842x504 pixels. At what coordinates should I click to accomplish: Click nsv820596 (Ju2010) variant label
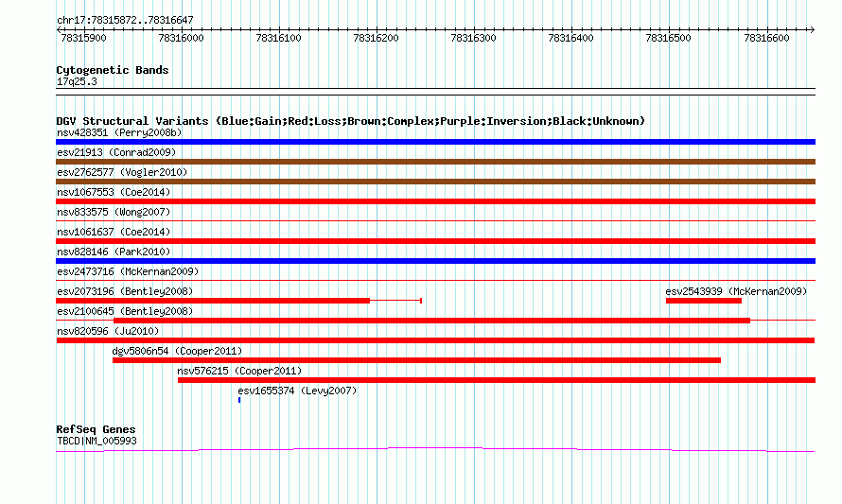point(108,331)
